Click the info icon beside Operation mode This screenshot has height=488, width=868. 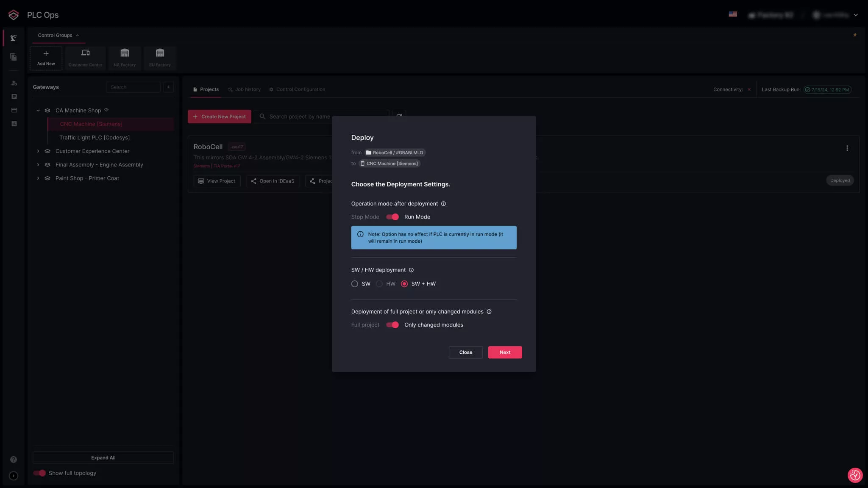click(x=443, y=204)
